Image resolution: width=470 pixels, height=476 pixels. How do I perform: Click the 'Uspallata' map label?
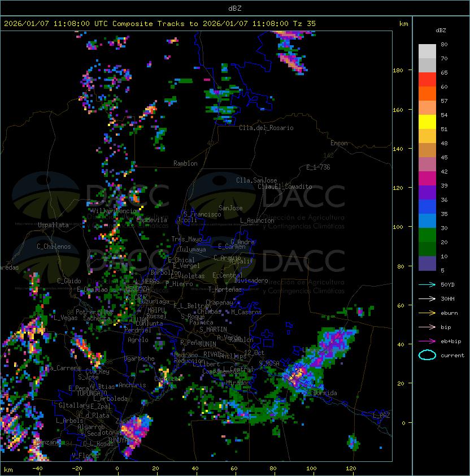pyautogui.click(x=53, y=225)
